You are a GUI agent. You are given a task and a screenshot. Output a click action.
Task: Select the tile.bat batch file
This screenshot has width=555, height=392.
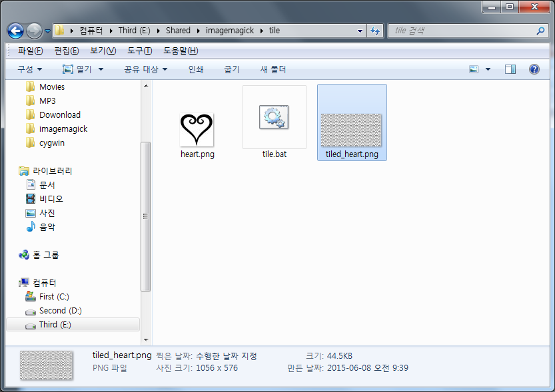point(274,118)
